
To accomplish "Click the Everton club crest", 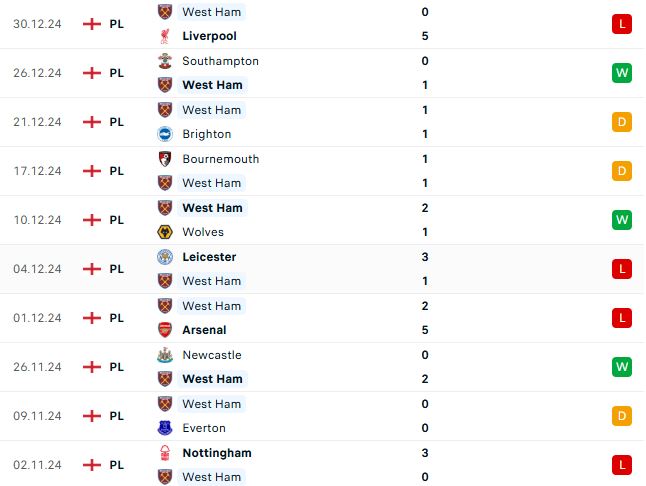I will coord(165,428).
